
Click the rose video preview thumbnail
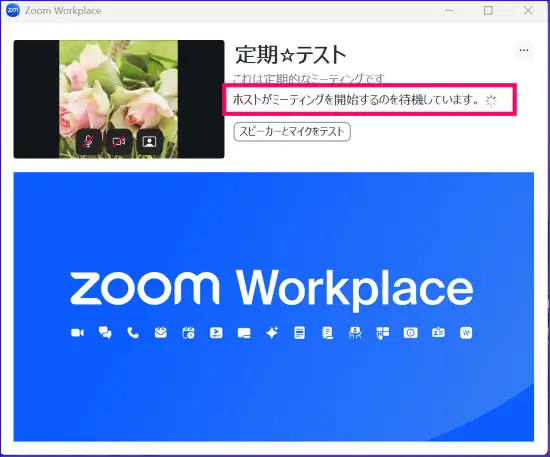click(119, 99)
